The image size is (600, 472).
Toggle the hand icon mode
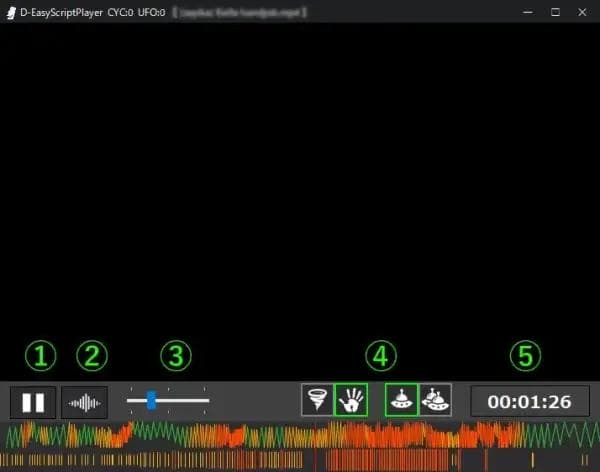tap(350, 400)
